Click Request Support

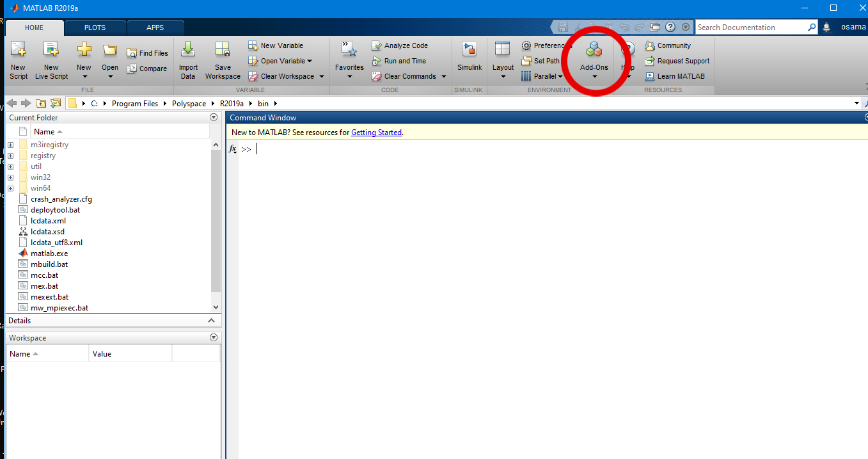click(x=677, y=61)
